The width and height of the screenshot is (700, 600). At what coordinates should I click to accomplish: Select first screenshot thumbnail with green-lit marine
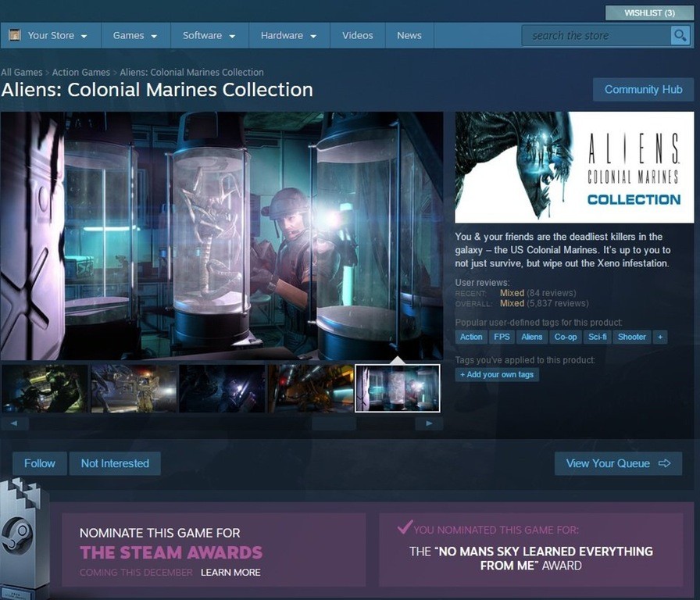45,388
